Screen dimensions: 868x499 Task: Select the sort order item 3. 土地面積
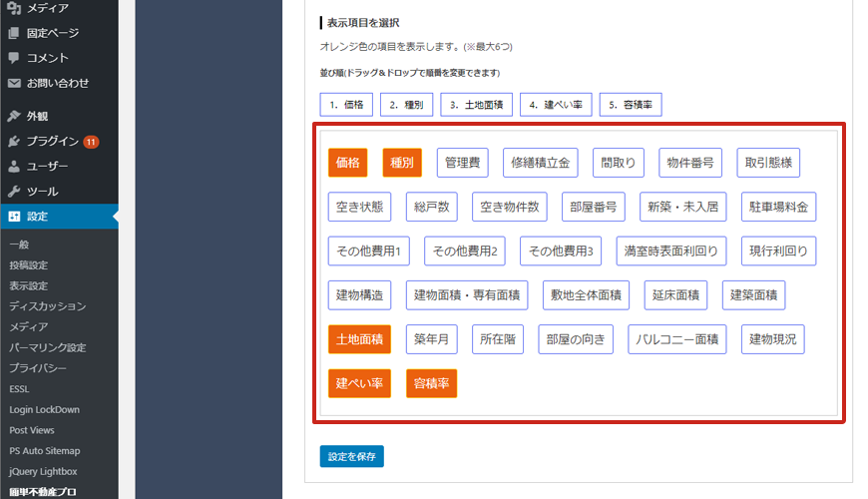coord(477,105)
